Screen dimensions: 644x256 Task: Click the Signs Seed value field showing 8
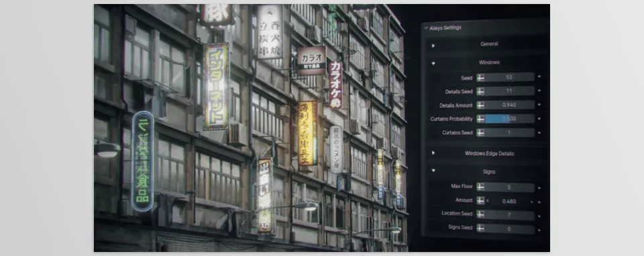point(509,228)
